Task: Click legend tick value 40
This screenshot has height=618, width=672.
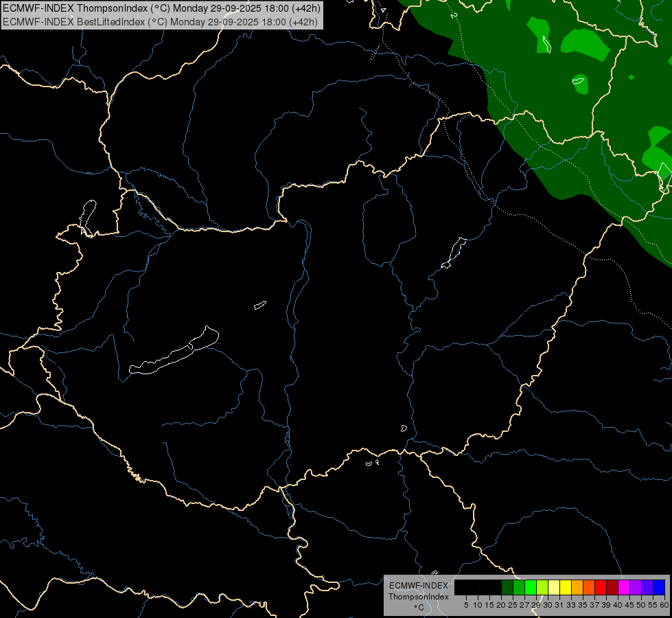Action: tap(618, 605)
